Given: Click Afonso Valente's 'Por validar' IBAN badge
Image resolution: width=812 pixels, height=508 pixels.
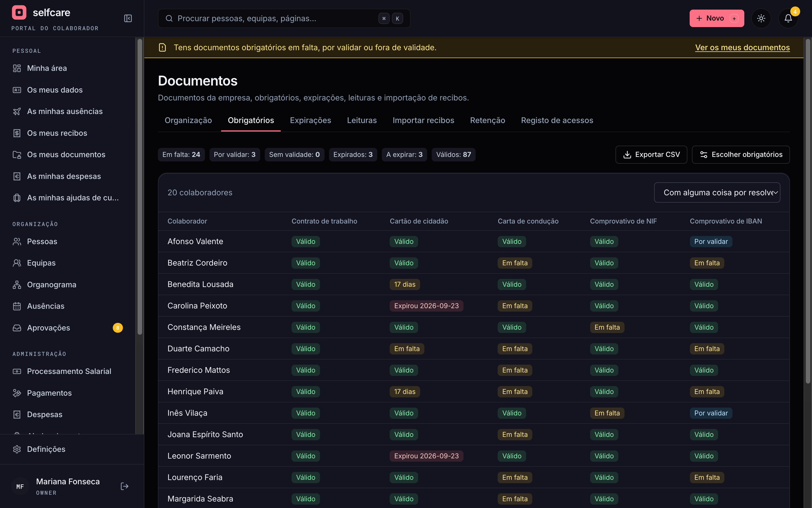Looking at the screenshot, I should pyautogui.click(x=711, y=242).
